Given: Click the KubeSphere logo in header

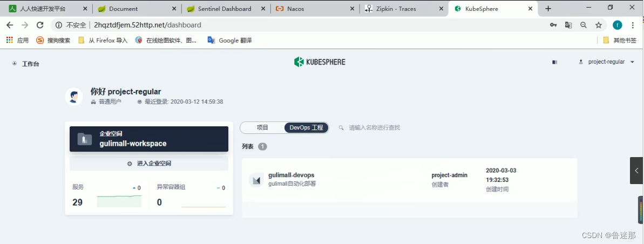Looking at the screenshot, I should (320, 62).
